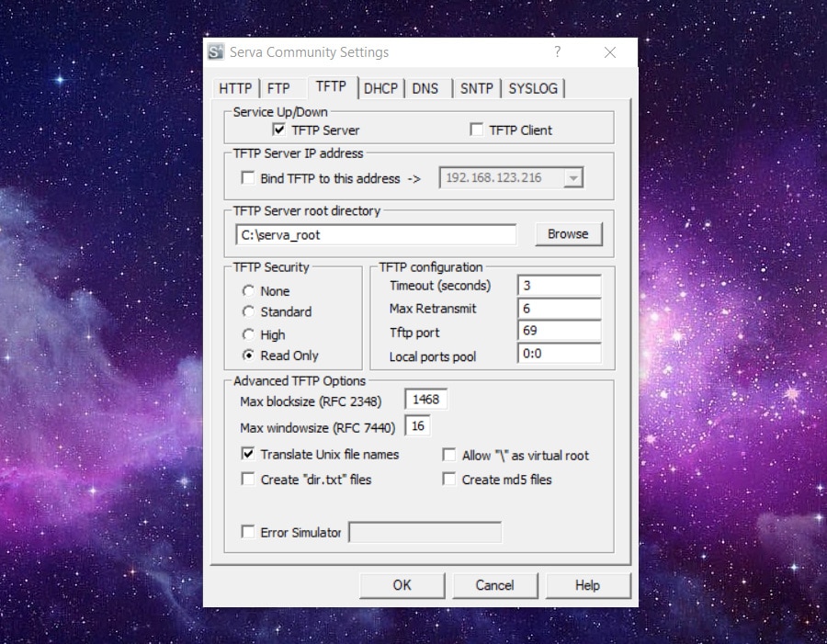Click the Timeout (seconds) field
The width and height of the screenshot is (827, 644).
click(x=560, y=286)
